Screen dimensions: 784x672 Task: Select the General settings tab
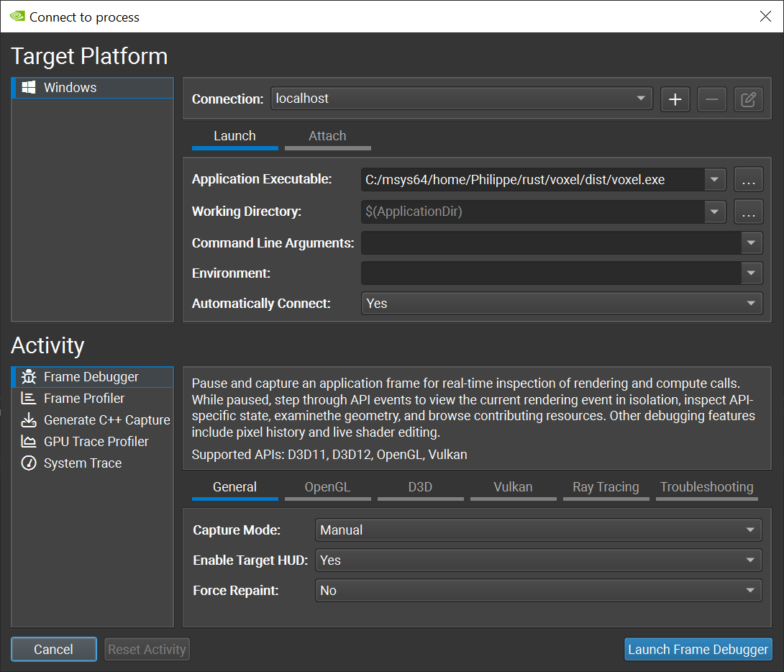tap(235, 488)
